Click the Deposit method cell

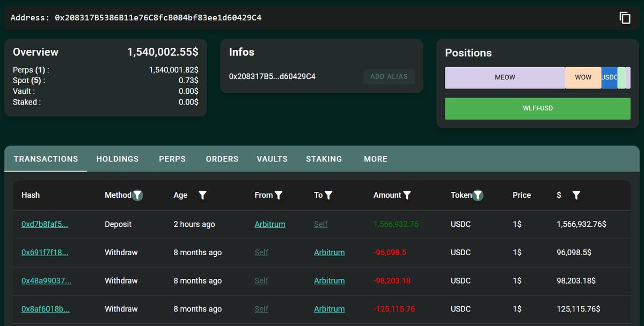tap(118, 224)
